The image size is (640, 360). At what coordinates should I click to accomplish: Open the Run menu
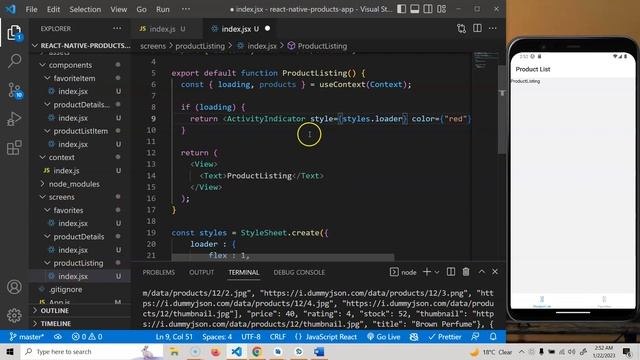162,9
